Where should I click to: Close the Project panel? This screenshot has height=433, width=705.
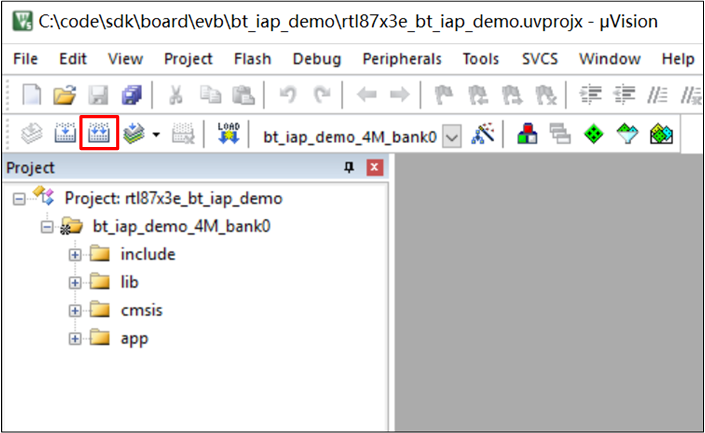tap(375, 168)
